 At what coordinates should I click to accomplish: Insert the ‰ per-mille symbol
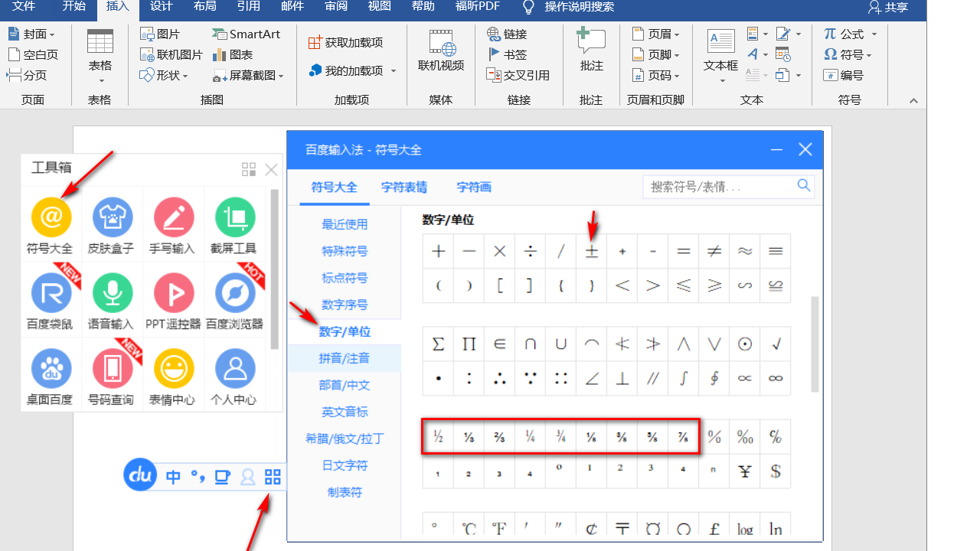pos(745,437)
